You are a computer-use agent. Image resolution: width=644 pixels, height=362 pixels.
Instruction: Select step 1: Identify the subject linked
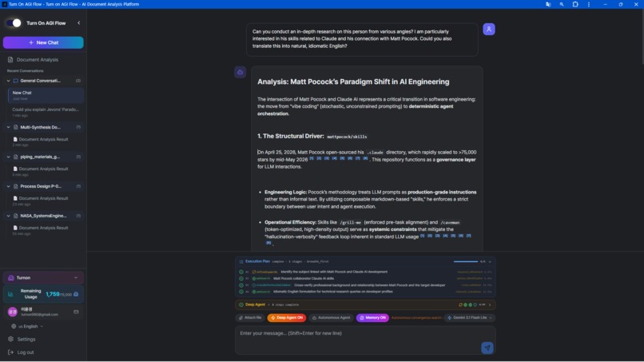[x=365, y=272]
